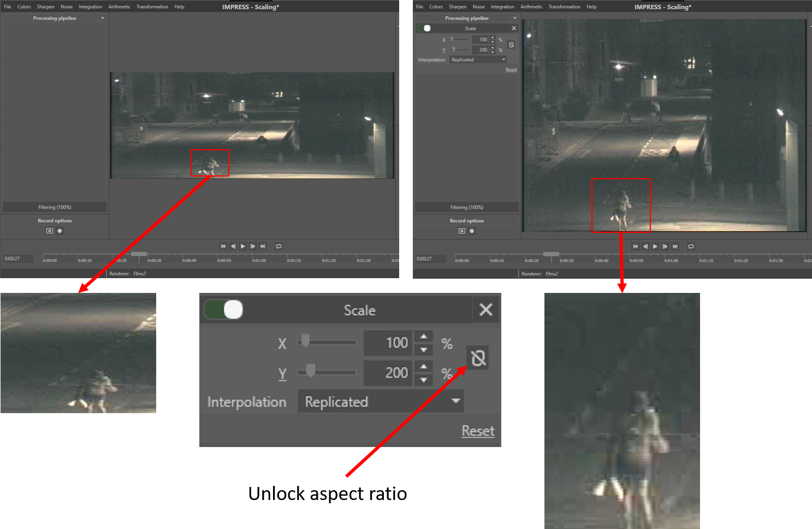Click aspect ratio lock icon in enlarged Scale panel
Image resolution: width=812 pixels, height=529 pixels.
[478, 358]
